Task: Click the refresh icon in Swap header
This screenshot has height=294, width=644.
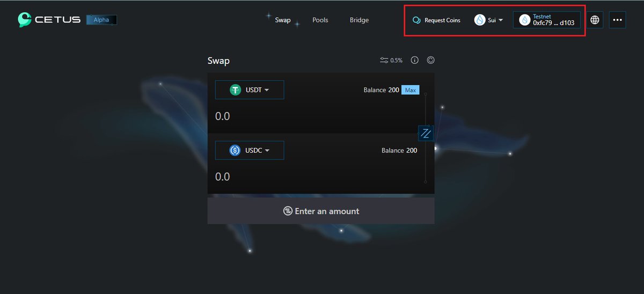Action: 430,60
